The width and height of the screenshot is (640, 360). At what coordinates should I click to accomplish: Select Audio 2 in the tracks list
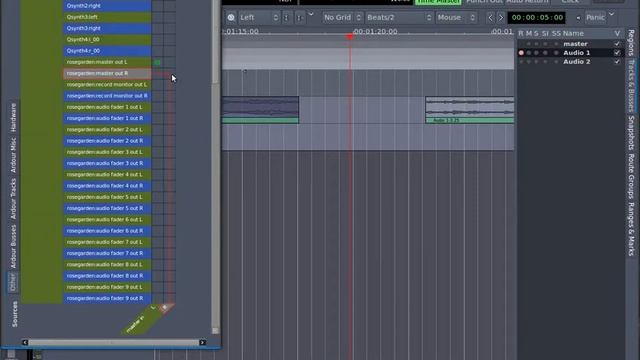(576, 62)
